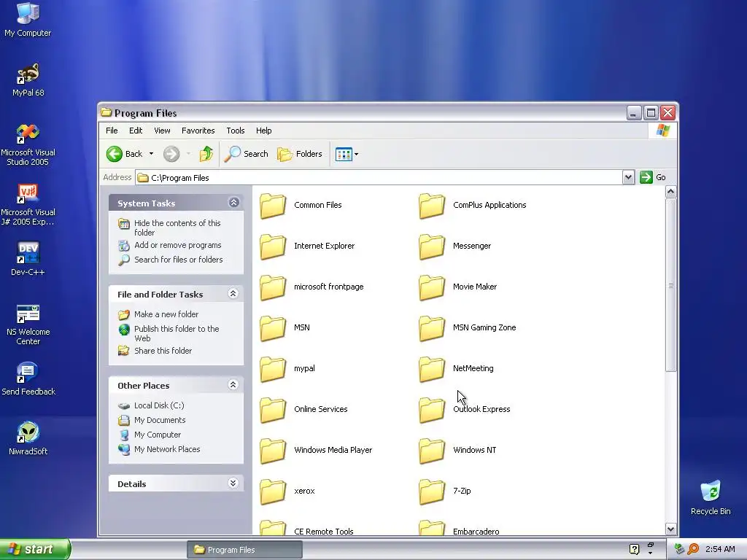Select the NetMeeting folder

click(x=457, y=369)
